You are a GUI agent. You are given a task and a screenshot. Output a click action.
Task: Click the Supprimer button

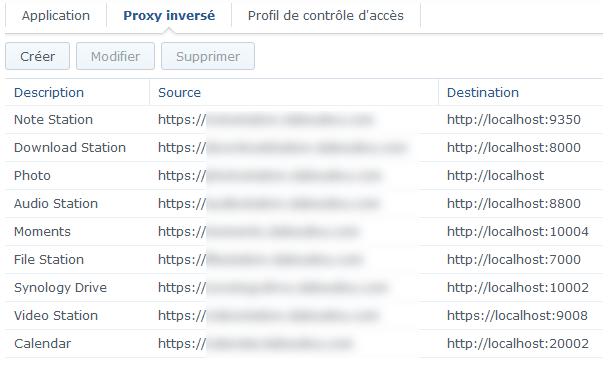tap(208, 57)
